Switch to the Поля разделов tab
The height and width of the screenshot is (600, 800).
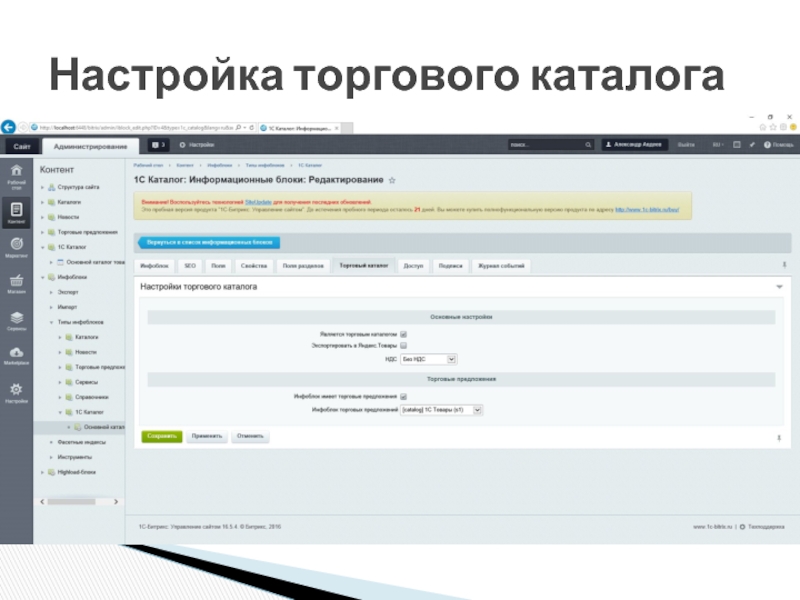(303, 266)
